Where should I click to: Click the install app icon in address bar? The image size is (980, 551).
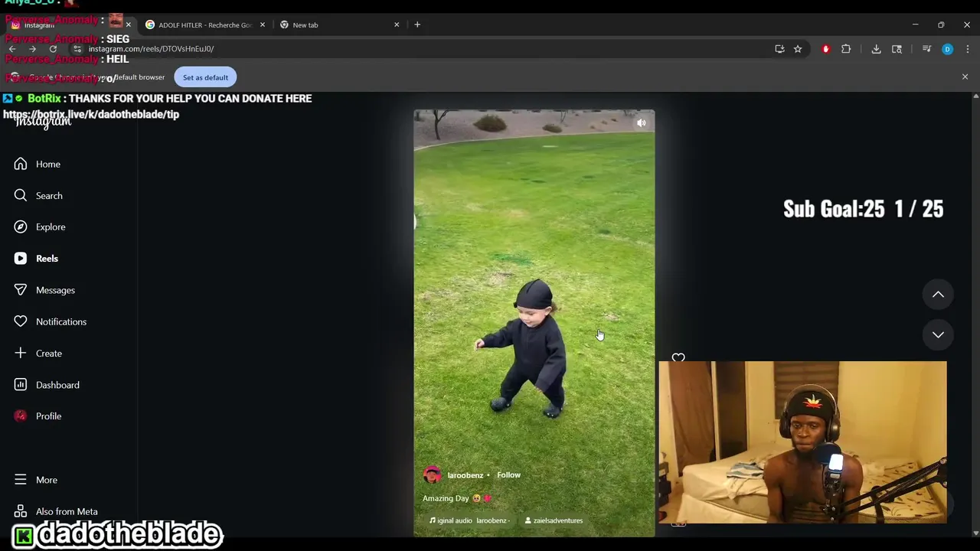coord(779,49)
